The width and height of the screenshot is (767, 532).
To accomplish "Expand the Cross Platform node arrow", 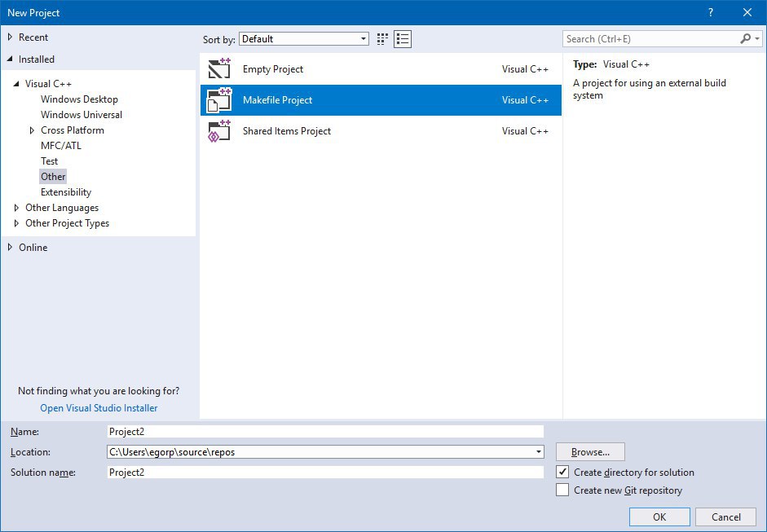I will click(33, 130).
